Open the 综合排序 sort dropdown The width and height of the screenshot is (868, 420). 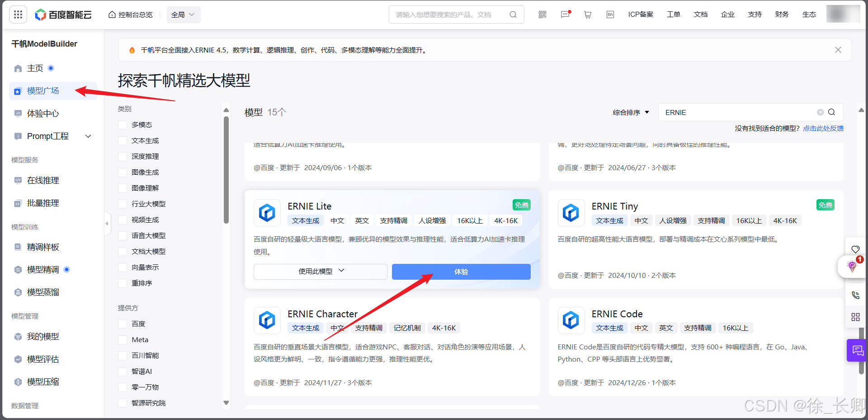(x=631, y=112)
